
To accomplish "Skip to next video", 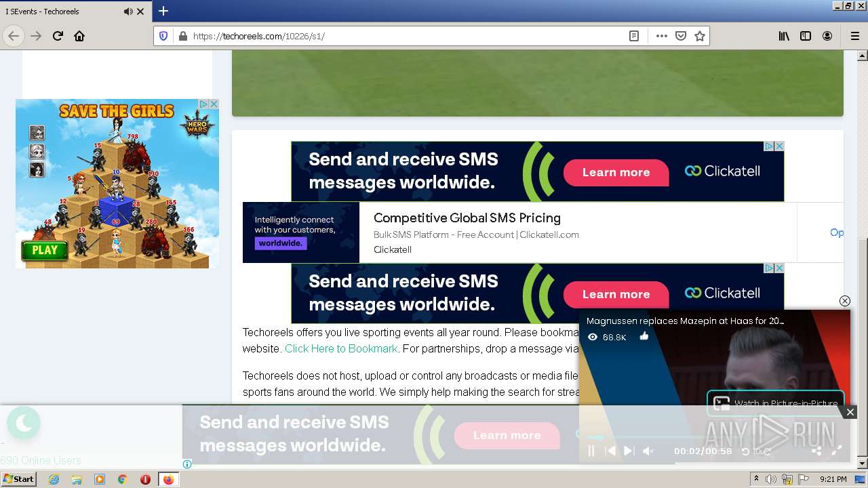I will tap(629, 451).
